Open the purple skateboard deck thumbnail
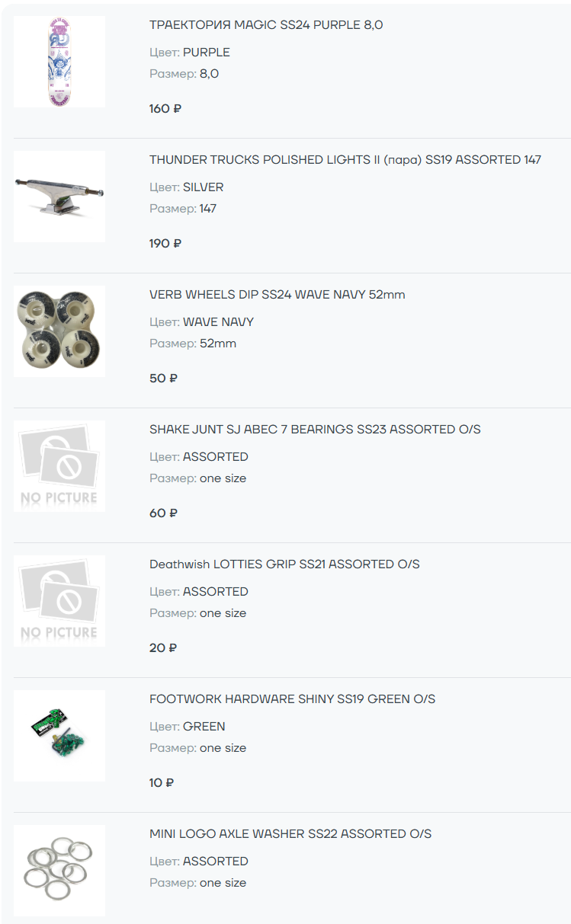This screenshot has width=571, height=924. (x=59, y=62)
